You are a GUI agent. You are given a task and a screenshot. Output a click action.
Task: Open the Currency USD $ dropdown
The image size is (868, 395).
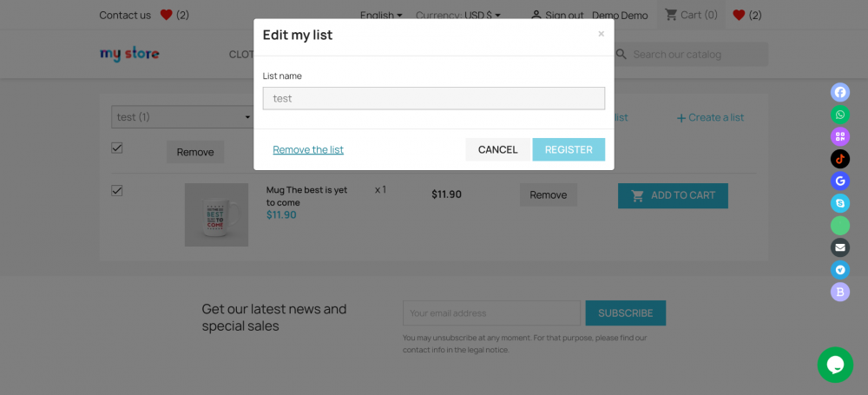(458, 15)
